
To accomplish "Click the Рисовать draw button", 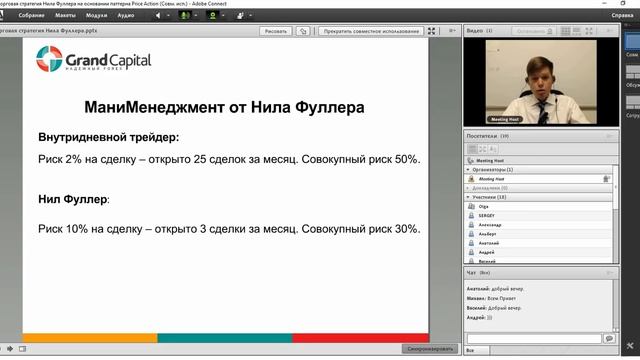I will pyautogui.click(x=276, y=31).
